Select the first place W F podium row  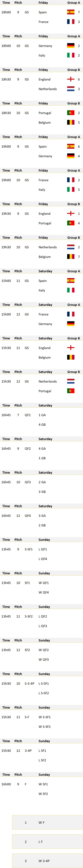point(47,822)
